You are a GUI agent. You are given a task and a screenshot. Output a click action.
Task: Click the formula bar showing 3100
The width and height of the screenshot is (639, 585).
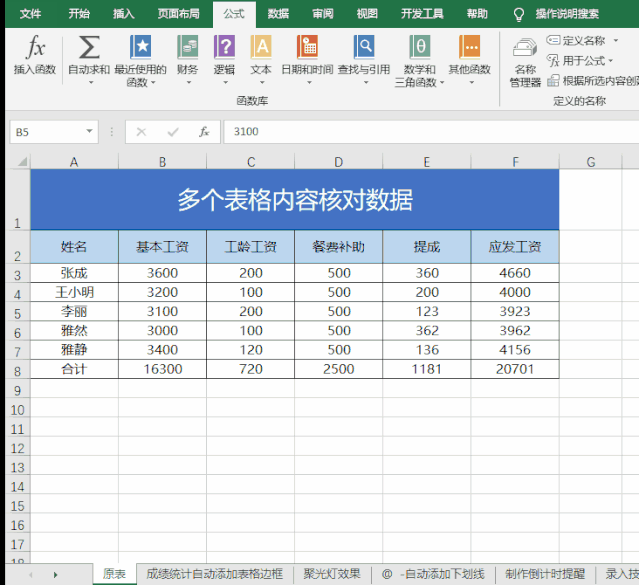[431, 132]
